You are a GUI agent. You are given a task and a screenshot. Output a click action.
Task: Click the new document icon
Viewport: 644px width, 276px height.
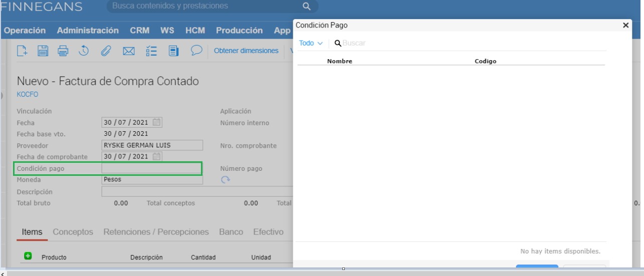tap(22, 51)
